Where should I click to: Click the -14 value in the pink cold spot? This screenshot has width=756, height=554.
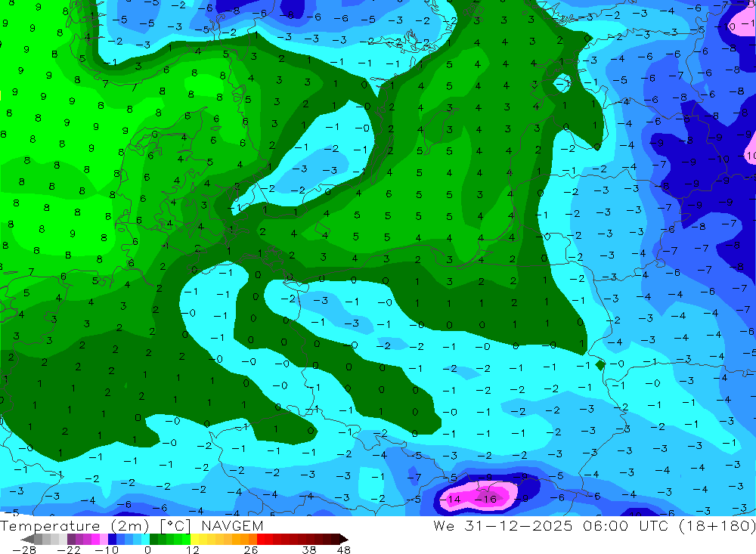pyautogui.click(x=450, y=499)
